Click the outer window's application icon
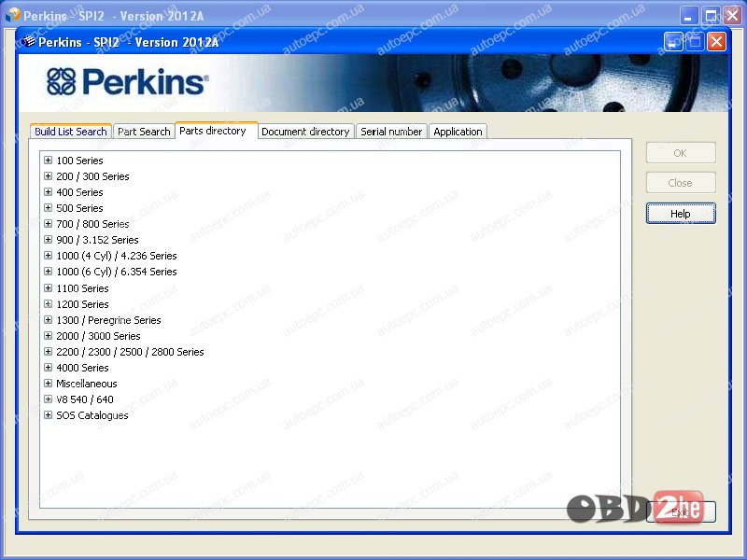Image resolution: width=747 pixels, height=560 pixels. tap(13, 14)
